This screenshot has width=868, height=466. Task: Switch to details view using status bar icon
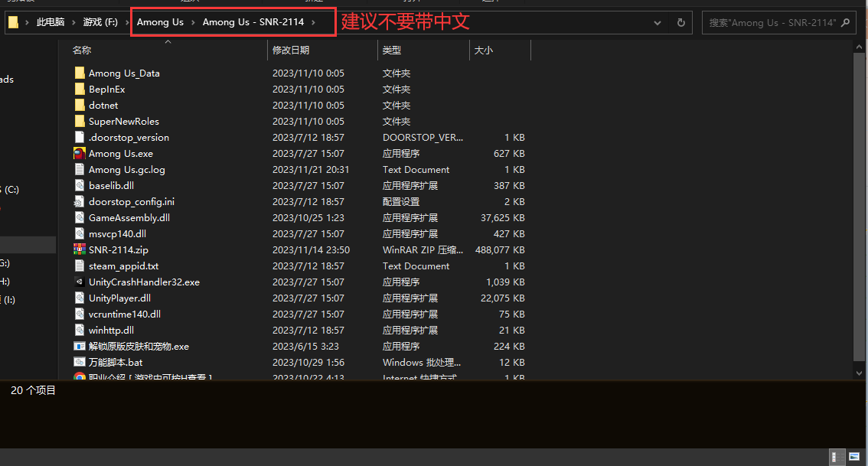coord(837,457)
